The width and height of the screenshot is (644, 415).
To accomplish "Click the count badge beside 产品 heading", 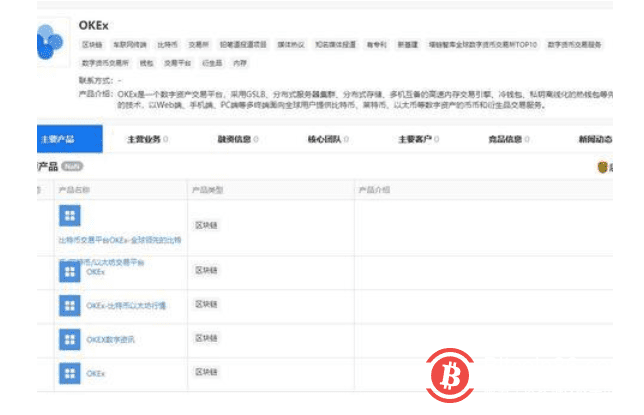I will [x=72, y=166].
